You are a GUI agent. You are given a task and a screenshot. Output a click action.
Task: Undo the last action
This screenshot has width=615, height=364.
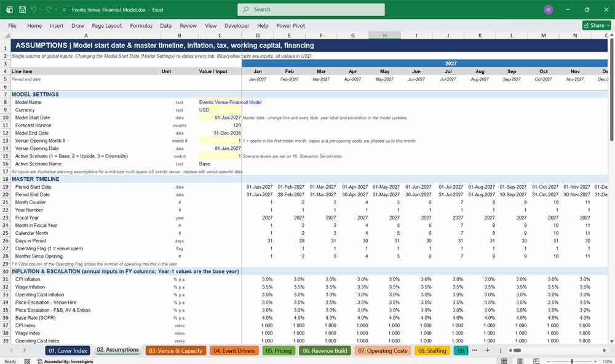coord(34,9)
